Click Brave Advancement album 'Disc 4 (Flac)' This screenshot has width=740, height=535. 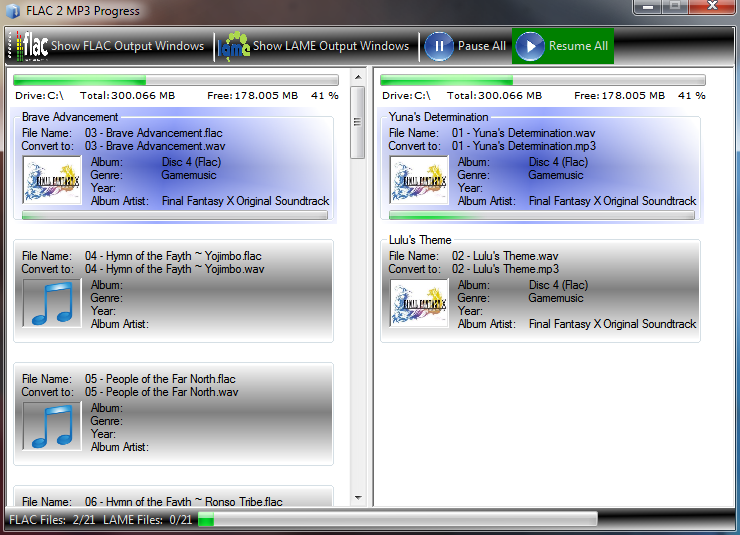pos(191,162)
